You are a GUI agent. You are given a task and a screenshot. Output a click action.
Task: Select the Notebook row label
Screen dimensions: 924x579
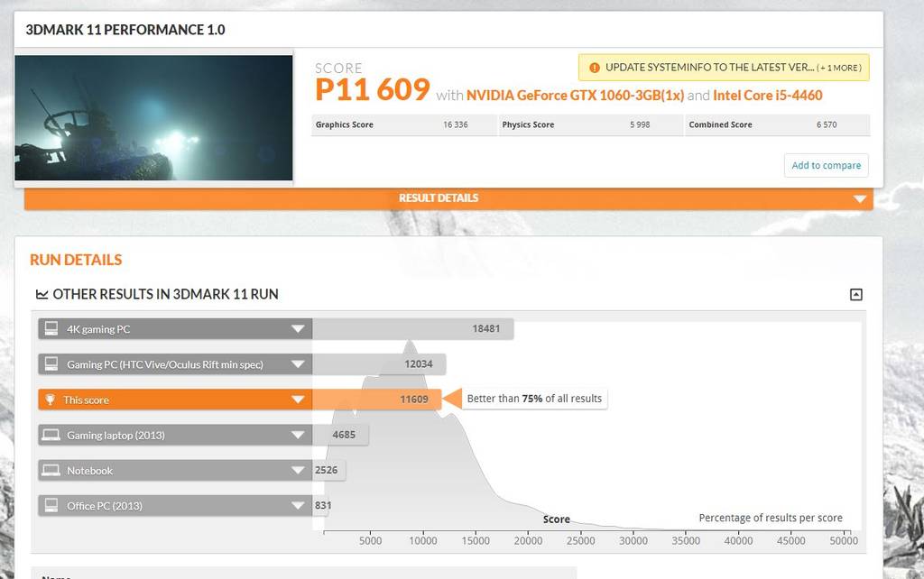[89, 471]
